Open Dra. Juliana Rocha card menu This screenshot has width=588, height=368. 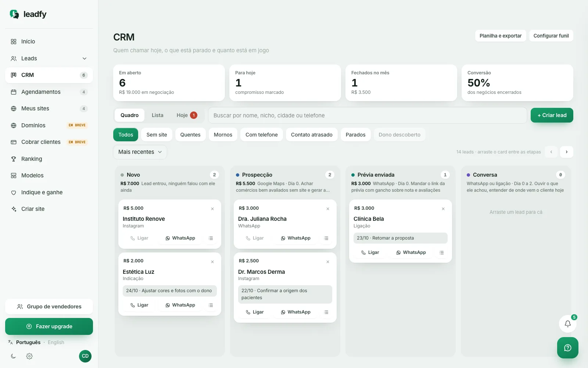tap(326, 238)
